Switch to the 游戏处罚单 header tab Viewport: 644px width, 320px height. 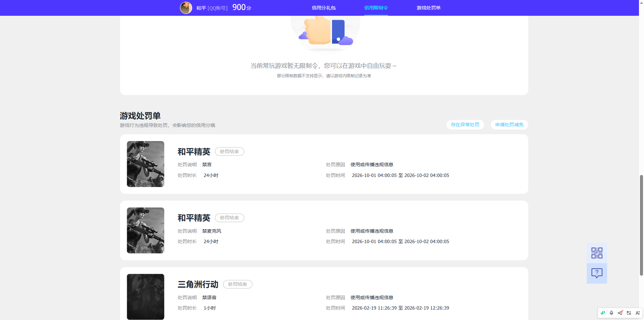429,8
